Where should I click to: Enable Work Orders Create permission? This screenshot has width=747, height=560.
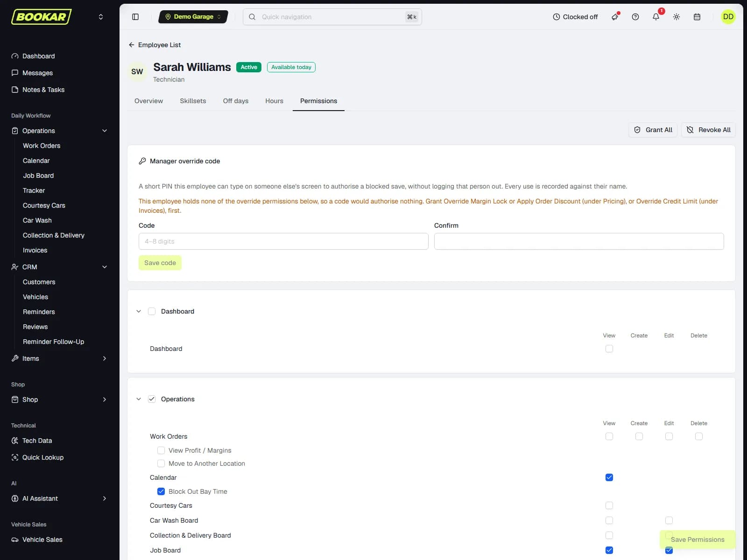(x=639, y=436)
